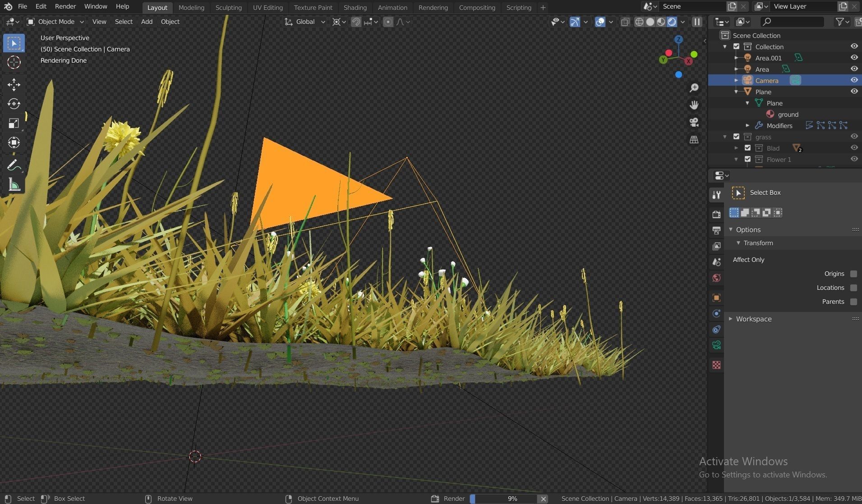Toggle snapping magnet icon
Screen dimensions: 862x504
click(356, 22)
